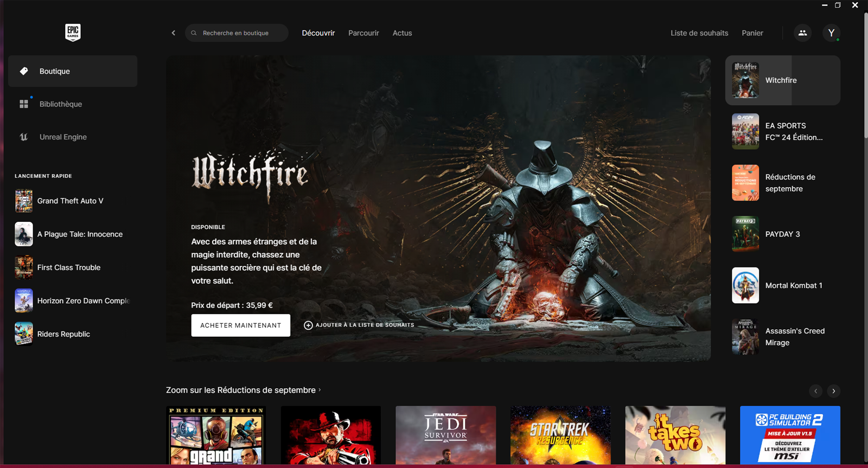868x468 pixels.
Task: Select Mortal Kombat 1 in featured list
Action: pos(783,285)
